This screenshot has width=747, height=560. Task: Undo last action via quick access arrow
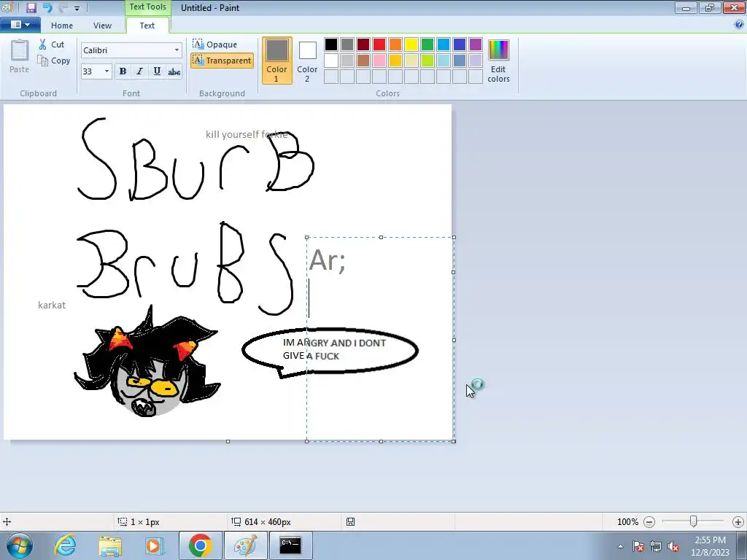pyautogui.click(x=47, y=7)
